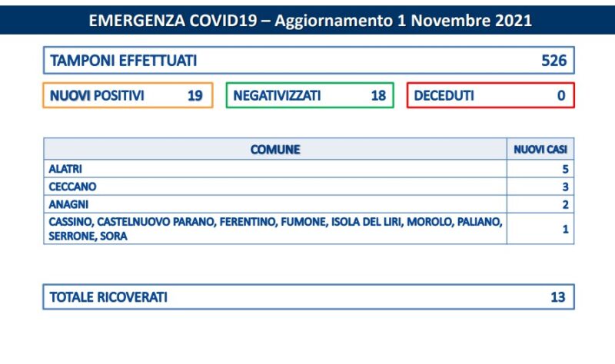Image resolution: width=615 pixels, height=364 pixels.
Task: Click the Deceduti count 0
Action: click(561, 95)
